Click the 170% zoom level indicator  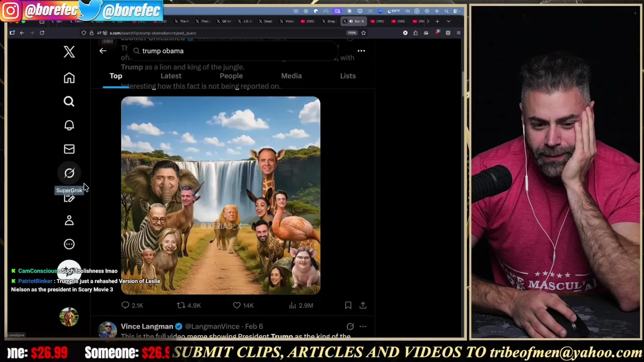click(352, 33)
